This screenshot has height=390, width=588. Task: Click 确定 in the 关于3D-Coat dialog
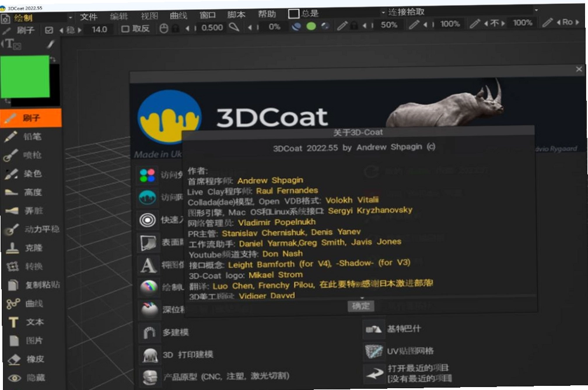(x=360, y=306)
